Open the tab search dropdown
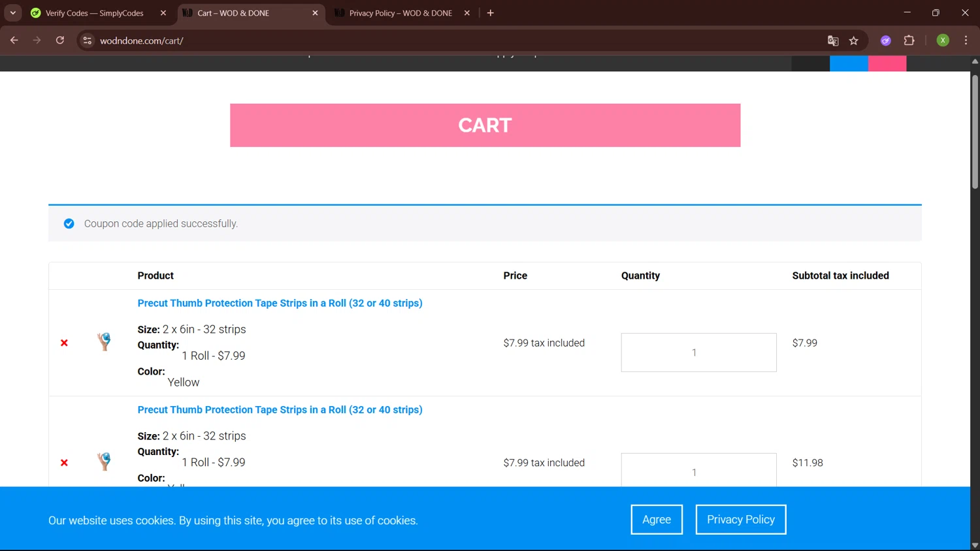980x551 pixels. [13, 13]
